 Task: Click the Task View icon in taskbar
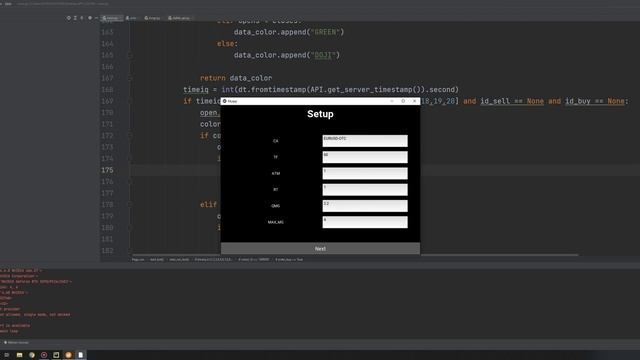tap(7, 355)
